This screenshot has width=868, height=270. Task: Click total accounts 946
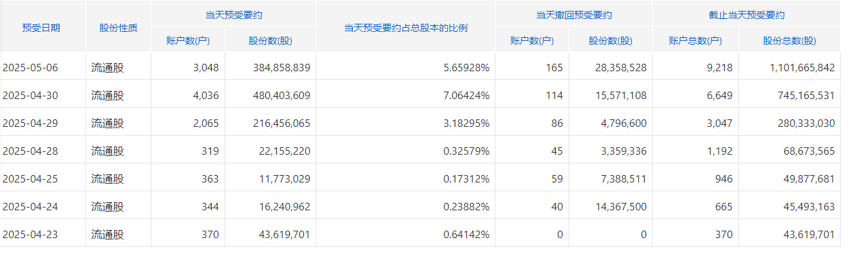pos(724,178)
